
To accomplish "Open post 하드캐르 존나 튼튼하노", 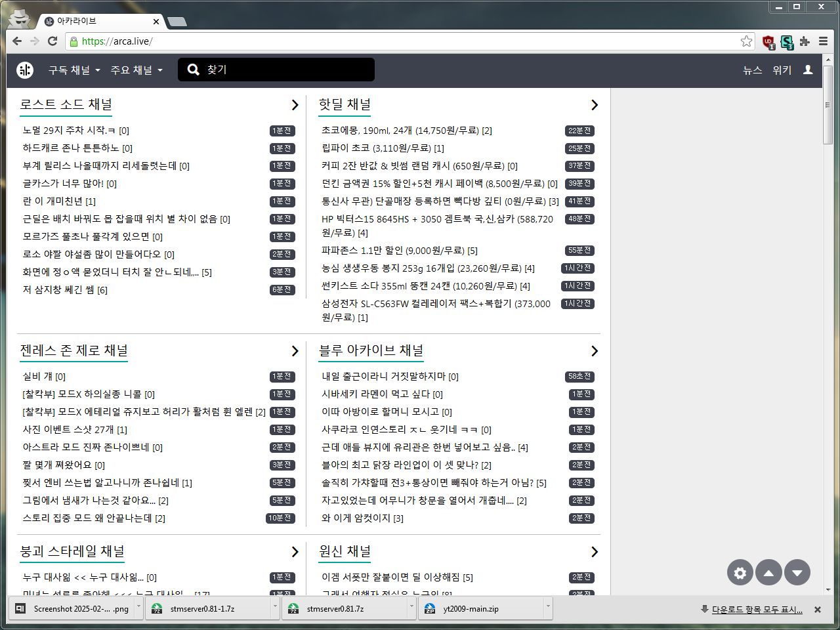I will tap(77, 148).
